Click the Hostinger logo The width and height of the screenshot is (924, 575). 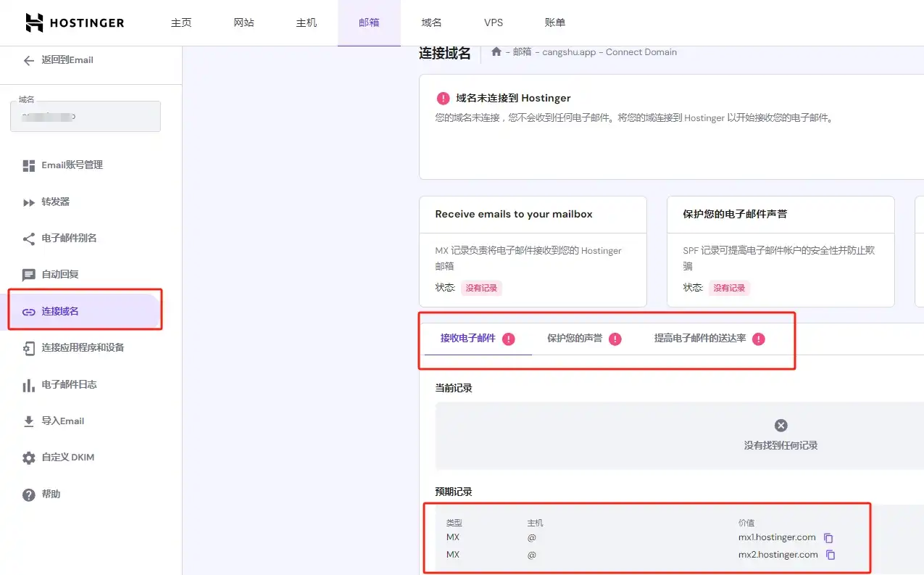(x=75, y=22)
